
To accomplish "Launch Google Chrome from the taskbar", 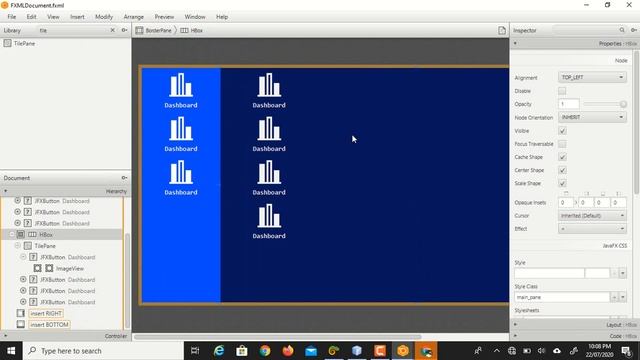I will (265, 351).
